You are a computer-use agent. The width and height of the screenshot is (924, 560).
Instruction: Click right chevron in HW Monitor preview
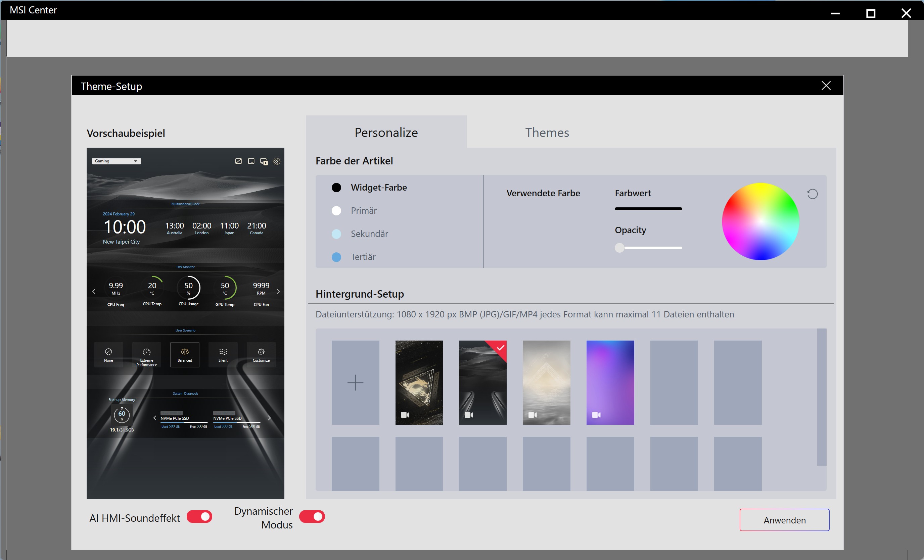(x=278, y=291)
